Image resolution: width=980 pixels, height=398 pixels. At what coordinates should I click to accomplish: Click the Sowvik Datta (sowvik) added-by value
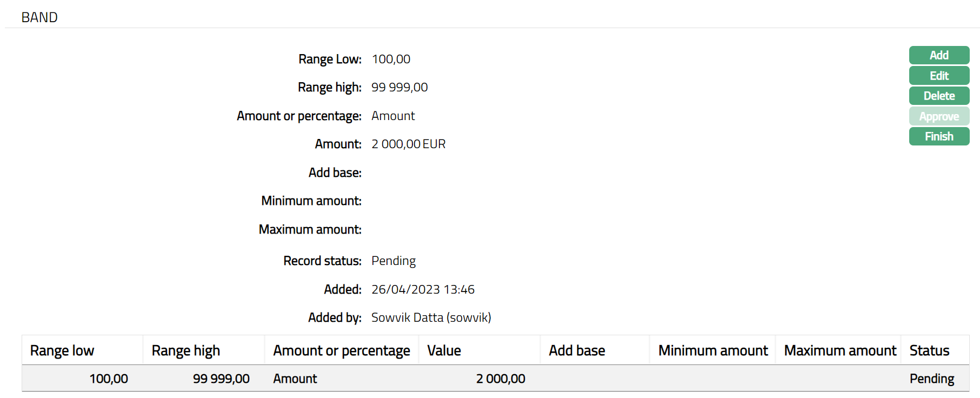click(x=431, y=317)
